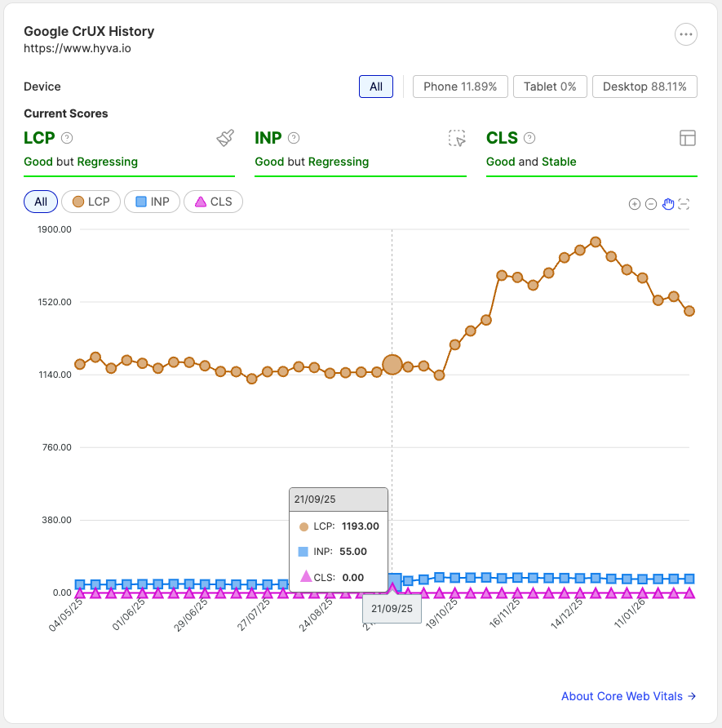Screen dimensions: 722x728
Task: Toggle the CLS metric filter chip
Action: click(213, 202)
